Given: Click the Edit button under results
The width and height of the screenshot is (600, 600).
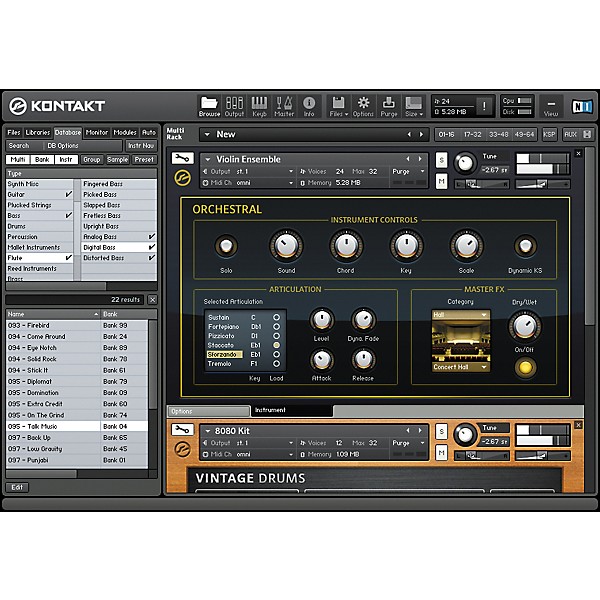Looking at the screenshot, I should pyautogui.click(x=17, y=488).
